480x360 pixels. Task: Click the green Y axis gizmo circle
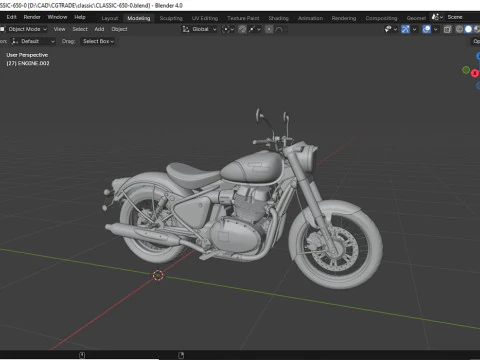[466, 70]
